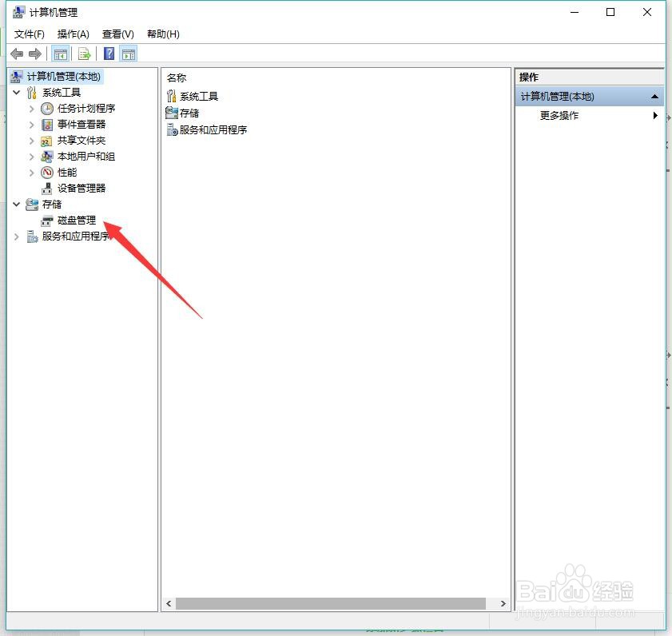Select 磁盘管理 in the tree
Screen dimensions: 672x636
[77, 221]
